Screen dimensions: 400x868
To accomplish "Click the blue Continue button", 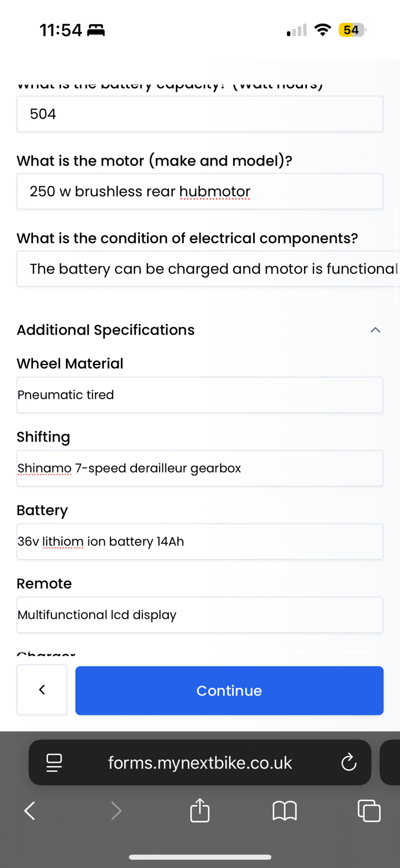I will click(x=229, y=690).
